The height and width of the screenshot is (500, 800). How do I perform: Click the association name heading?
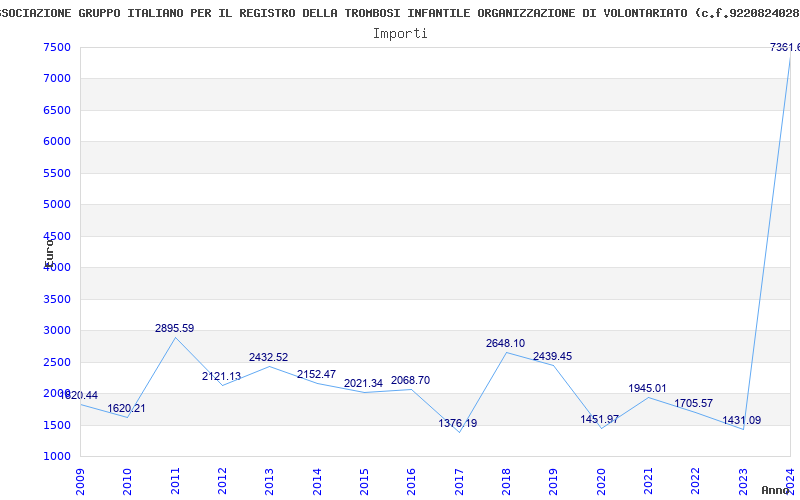pos(400,13)
